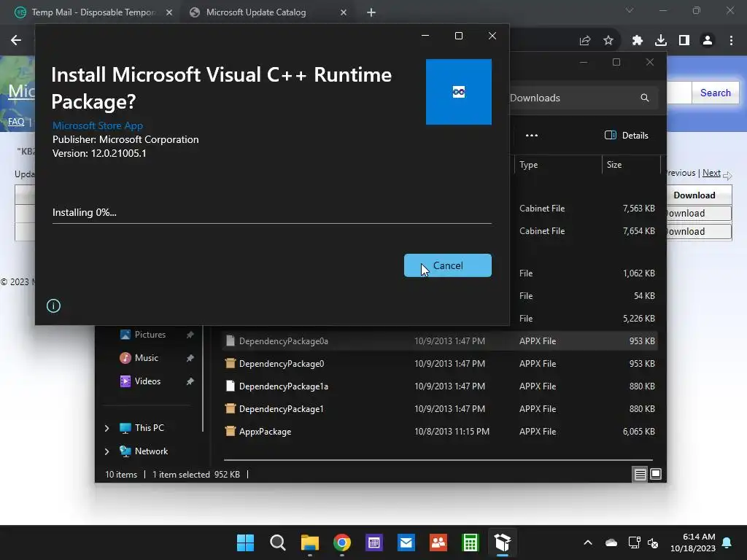Open Chrome tab search chevron

tap(630, 10)
